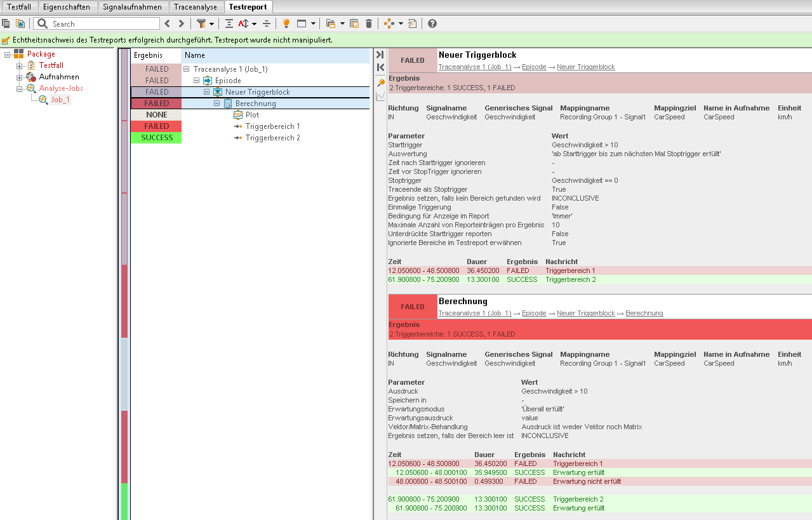Open the window layout dropdown arrow

pyautogui.click(x=313, y=24)
